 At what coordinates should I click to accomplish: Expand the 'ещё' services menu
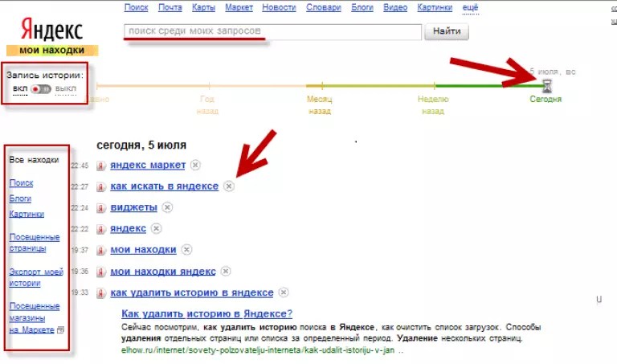(470, 7)
